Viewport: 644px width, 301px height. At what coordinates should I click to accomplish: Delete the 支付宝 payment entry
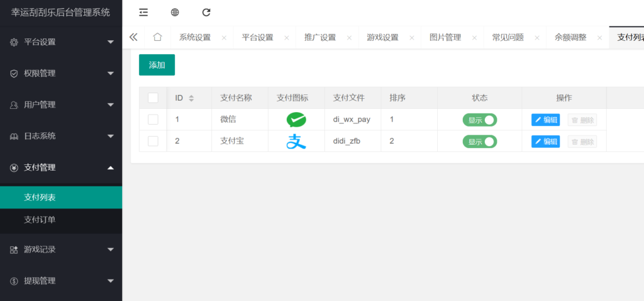pyautogui.click(x=582, y=142)
